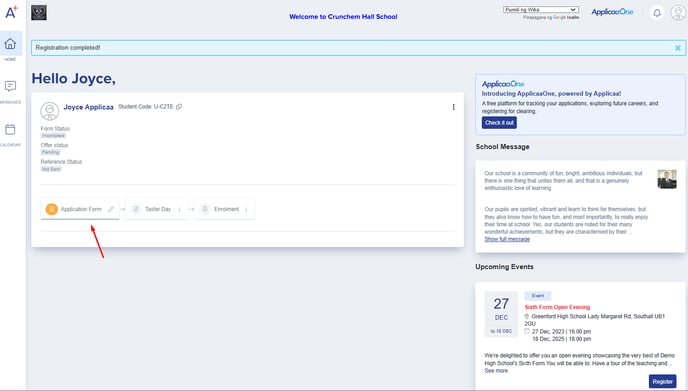This screenshot has height=391, width=688.
Task: Click the notification bell icon
Action: point(657,13)
